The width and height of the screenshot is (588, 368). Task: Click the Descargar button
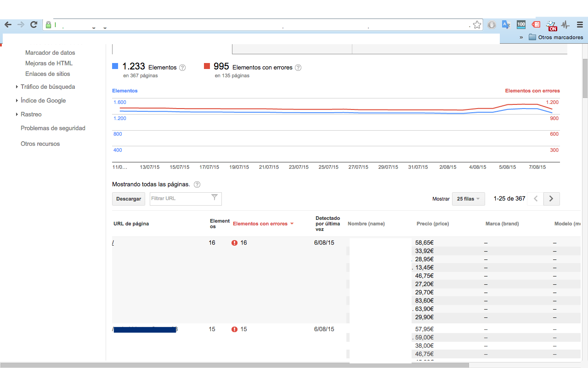(129, 199)
